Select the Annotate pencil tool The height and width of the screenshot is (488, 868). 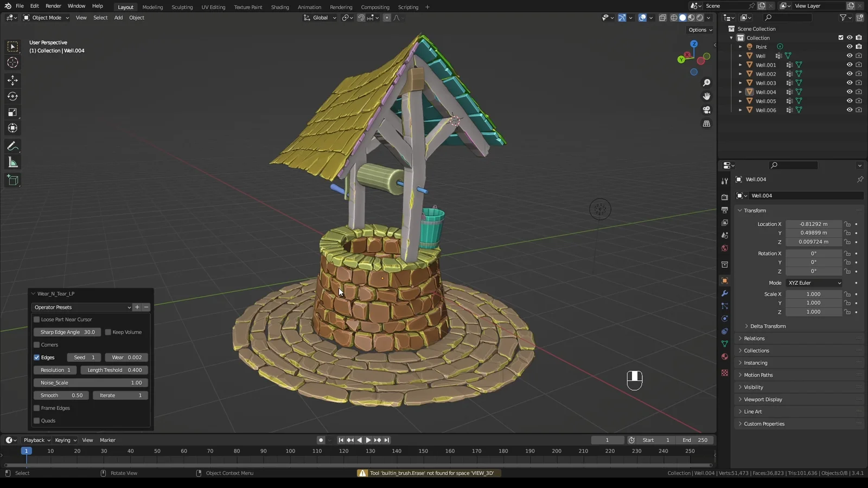click(x=12, y=146)
